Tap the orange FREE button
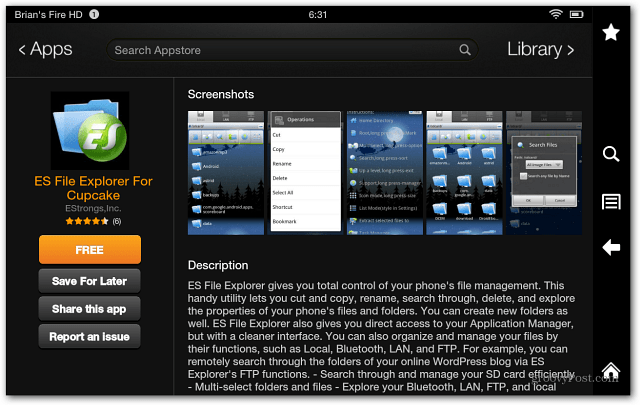 point(90,249)
